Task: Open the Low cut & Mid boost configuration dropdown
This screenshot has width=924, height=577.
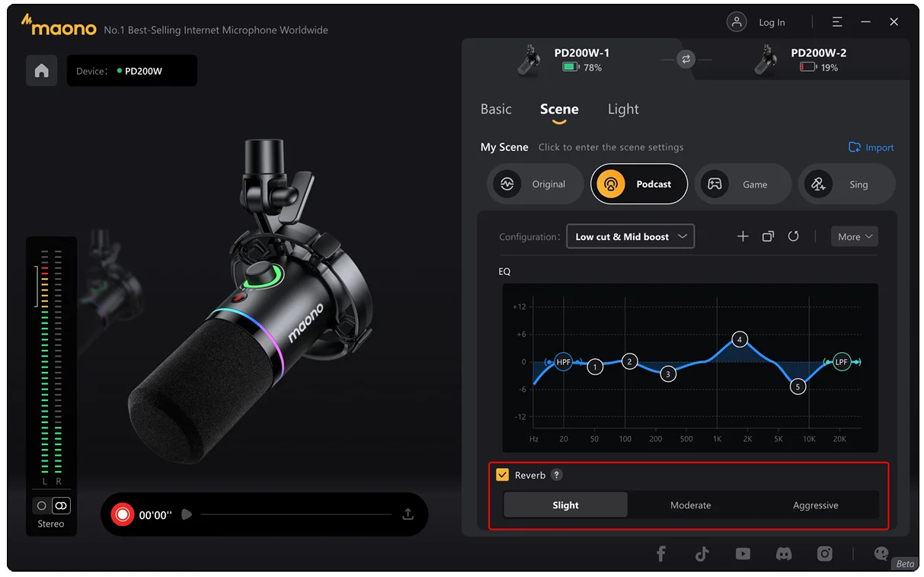Action: coord(630,236)
